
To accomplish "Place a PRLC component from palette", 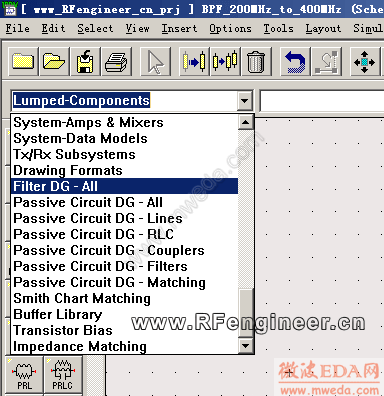I will (63, 375).
